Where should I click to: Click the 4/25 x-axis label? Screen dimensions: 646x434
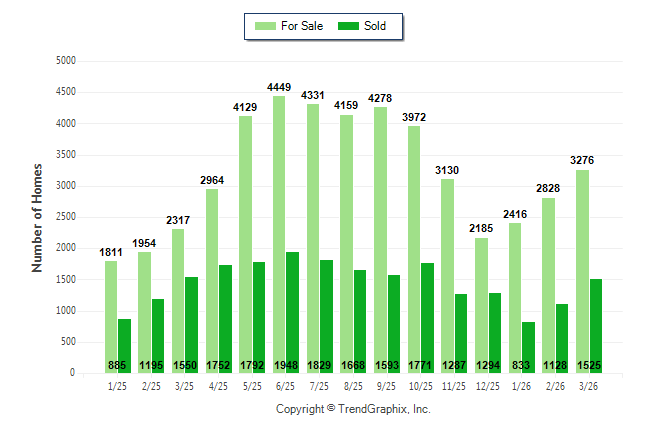tap(219, 387)
